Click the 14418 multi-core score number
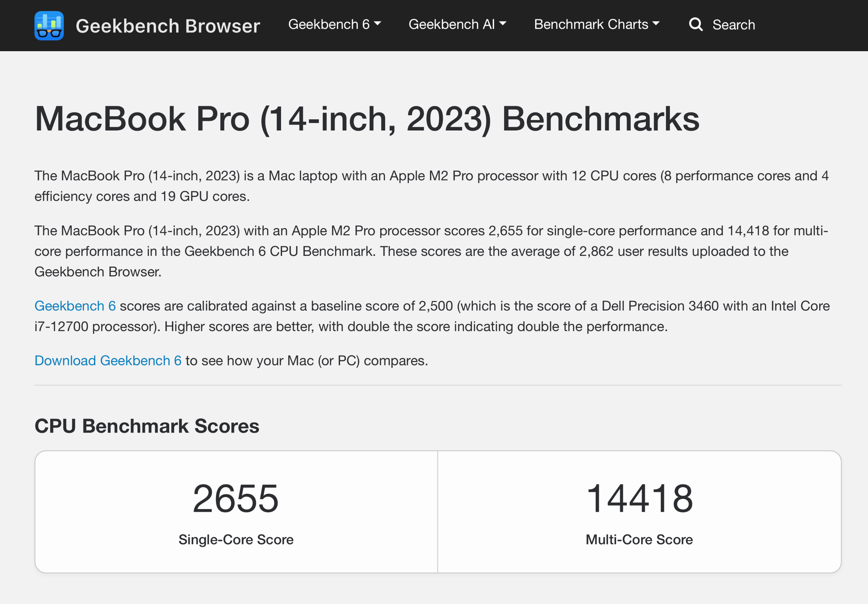 [x=639, y=499]
